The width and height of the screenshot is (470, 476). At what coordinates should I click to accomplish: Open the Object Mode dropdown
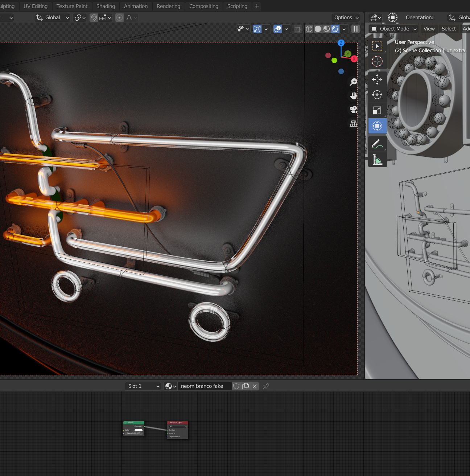point(394,29)
